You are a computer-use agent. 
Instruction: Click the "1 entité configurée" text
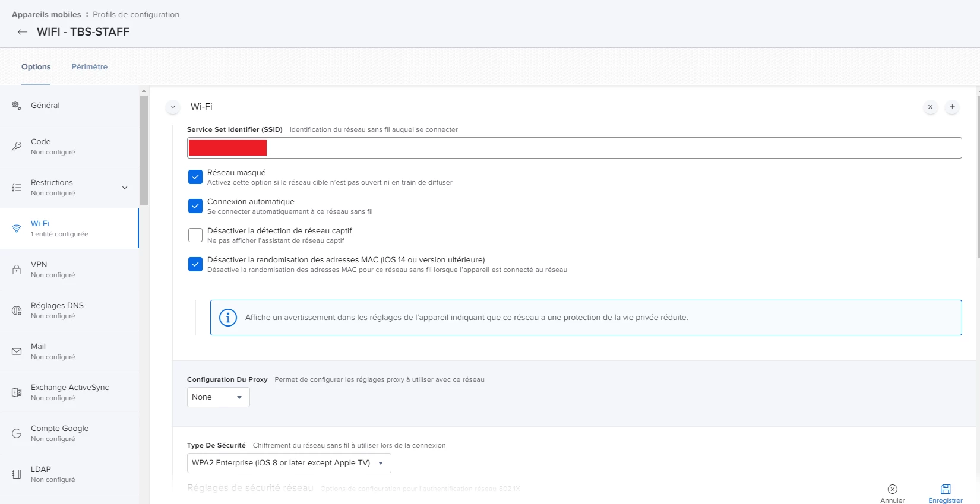coord(59,234)
